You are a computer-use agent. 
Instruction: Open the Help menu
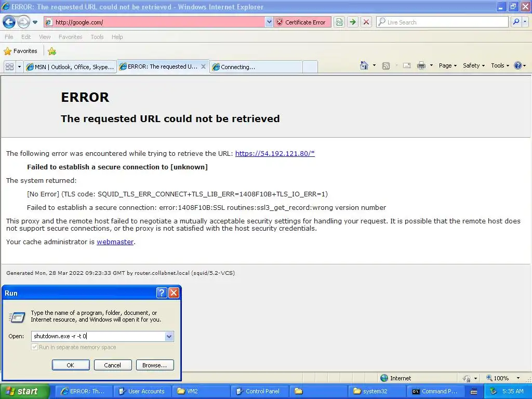coord(117,37)
